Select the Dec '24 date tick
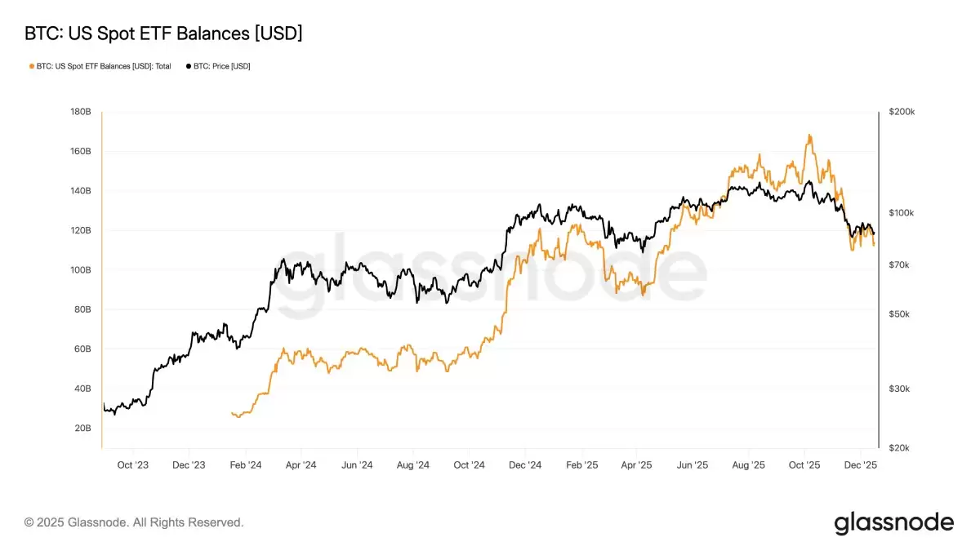 point(525,464)
